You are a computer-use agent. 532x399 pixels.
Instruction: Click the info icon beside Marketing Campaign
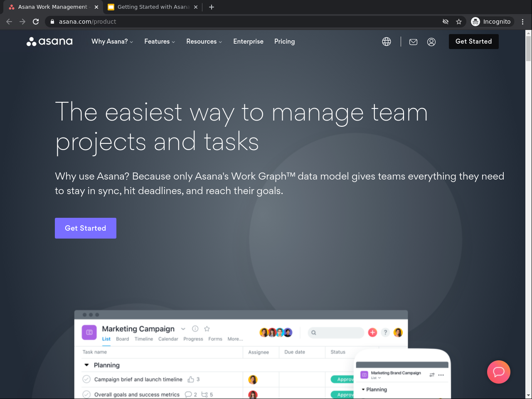[x=195, y=328]
